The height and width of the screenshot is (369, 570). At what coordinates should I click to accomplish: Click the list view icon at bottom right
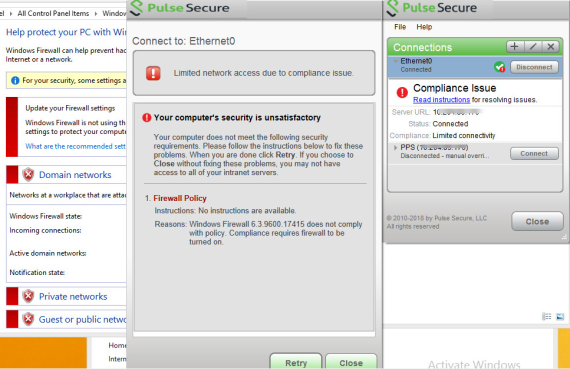tap(547, 317)
